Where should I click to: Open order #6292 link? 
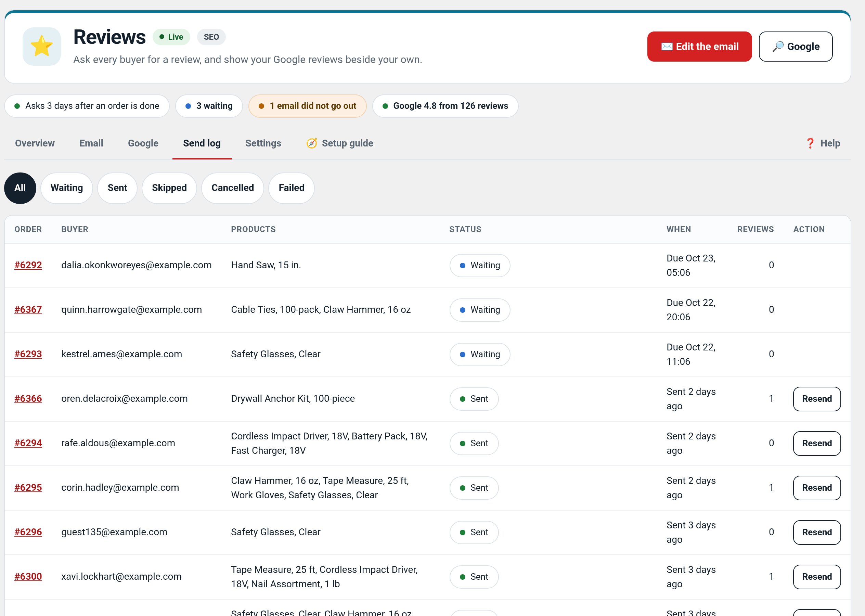[x=28, y=265]
